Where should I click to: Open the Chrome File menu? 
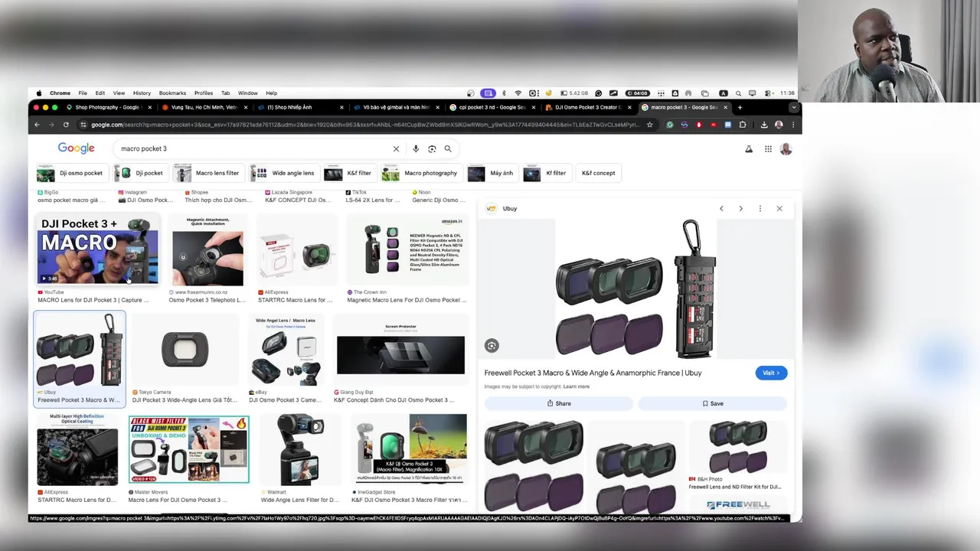[x=83, y=93]
